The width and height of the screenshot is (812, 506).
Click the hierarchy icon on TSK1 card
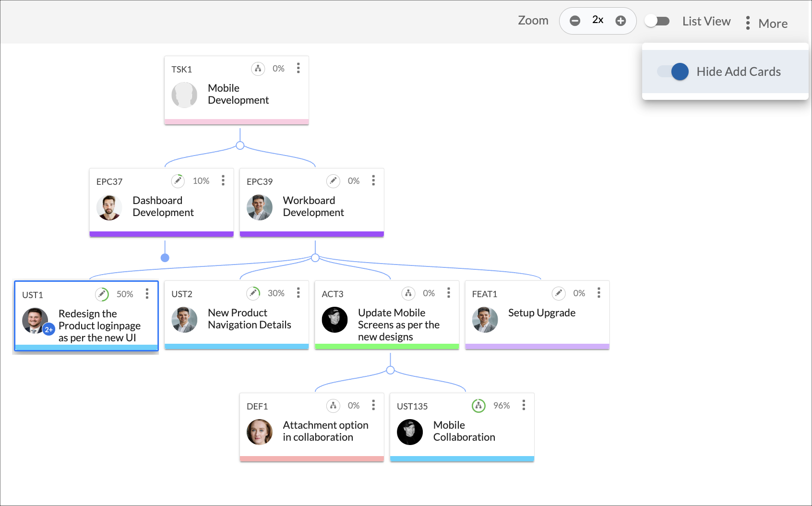pos(258,69)
